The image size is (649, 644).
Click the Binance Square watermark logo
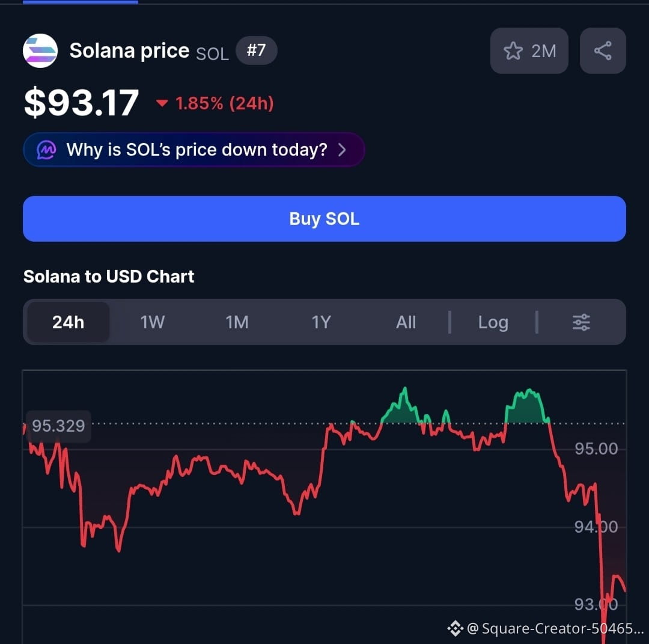pos(455,628)
